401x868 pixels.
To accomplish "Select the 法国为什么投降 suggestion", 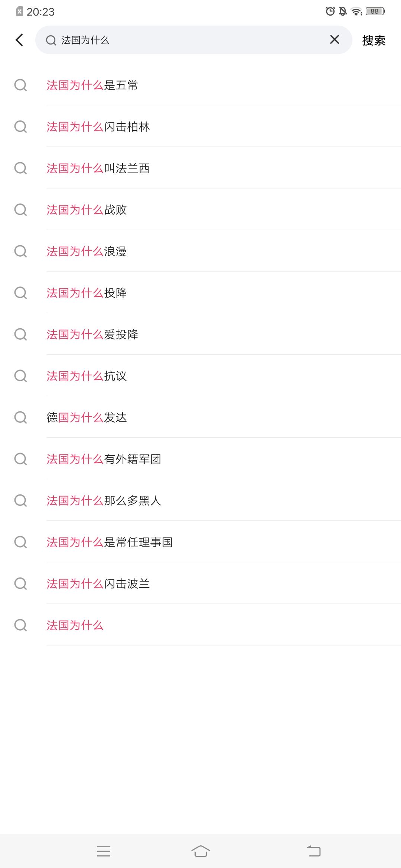I will pyautogui.click(x=87, y=293).
